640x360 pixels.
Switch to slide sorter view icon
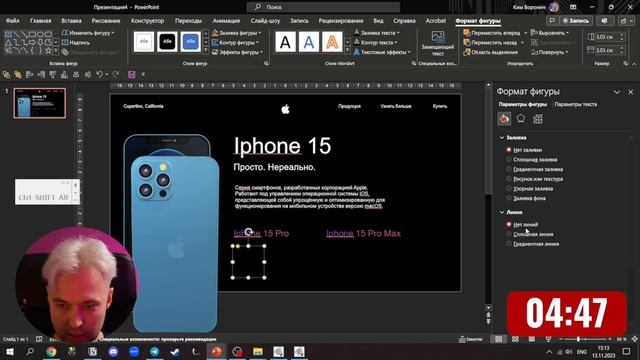tap(515, 339)
